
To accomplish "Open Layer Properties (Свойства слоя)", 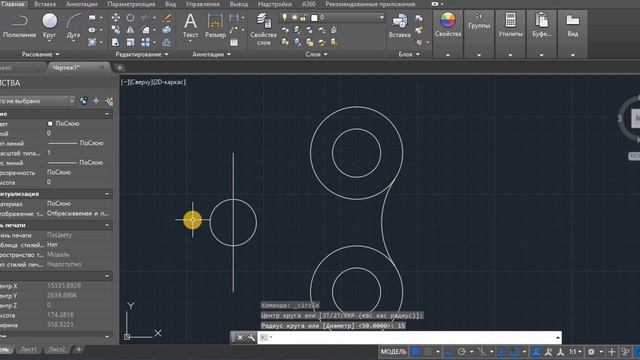I will (263, 29).
